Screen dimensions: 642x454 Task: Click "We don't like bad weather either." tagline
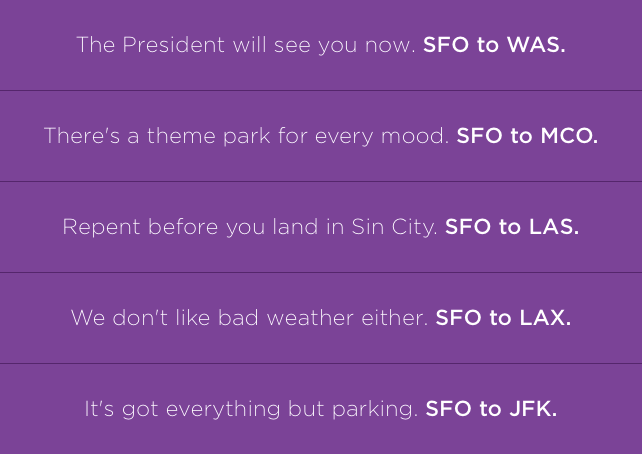pyautogui.click(x=250, y=318)
